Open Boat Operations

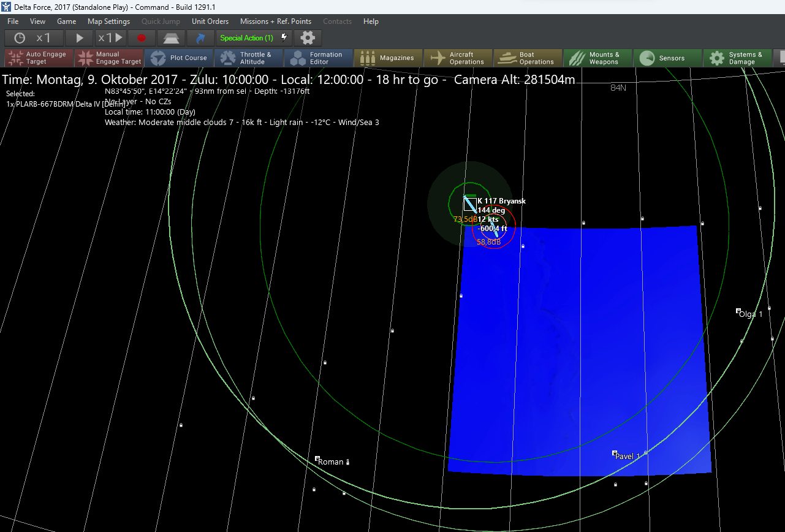coord(528,58)
